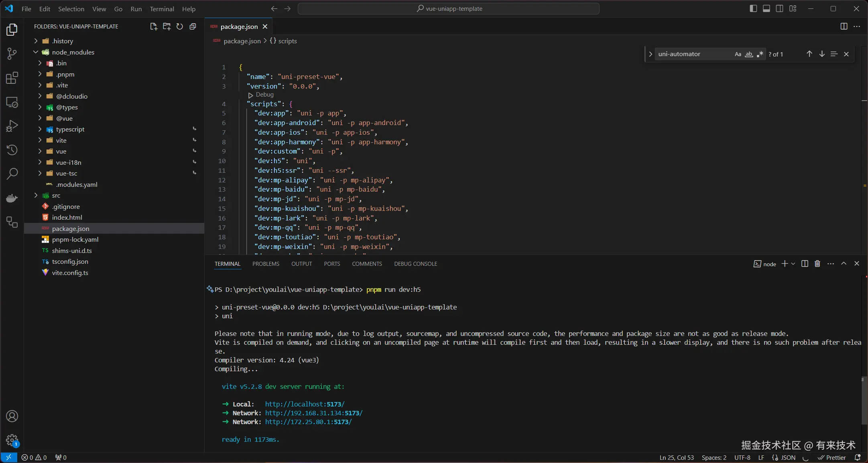Refresh the explorer folder tree

point(180,26)
